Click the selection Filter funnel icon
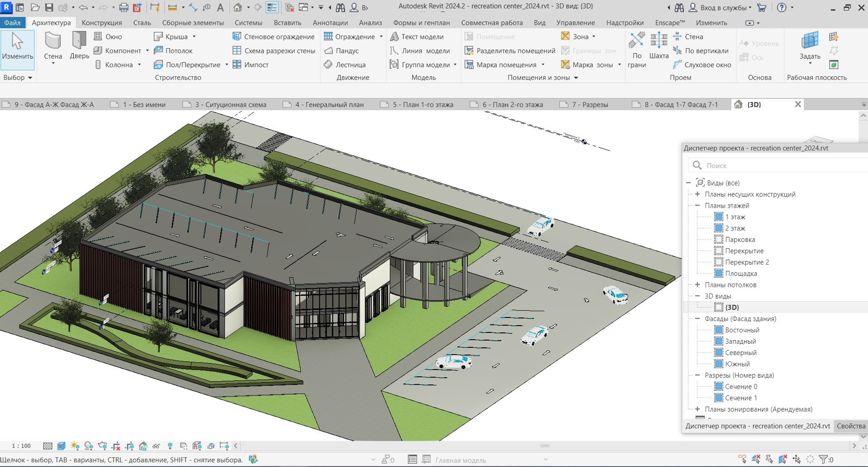868x467 pixels. (x=824, y=460)
